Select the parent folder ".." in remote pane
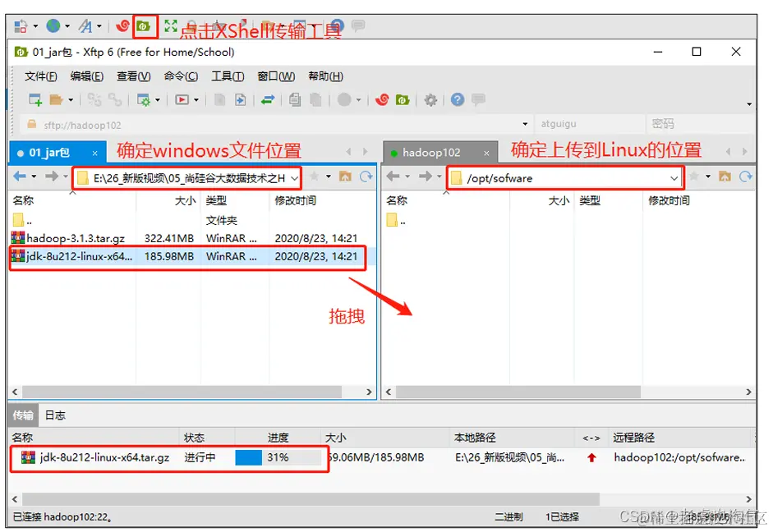The image size is (773, 532). click(396, 220)
